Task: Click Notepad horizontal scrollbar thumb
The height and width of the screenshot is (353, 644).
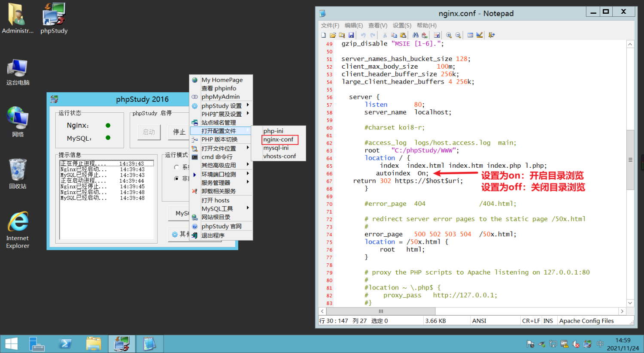Action: coord(381,311)
